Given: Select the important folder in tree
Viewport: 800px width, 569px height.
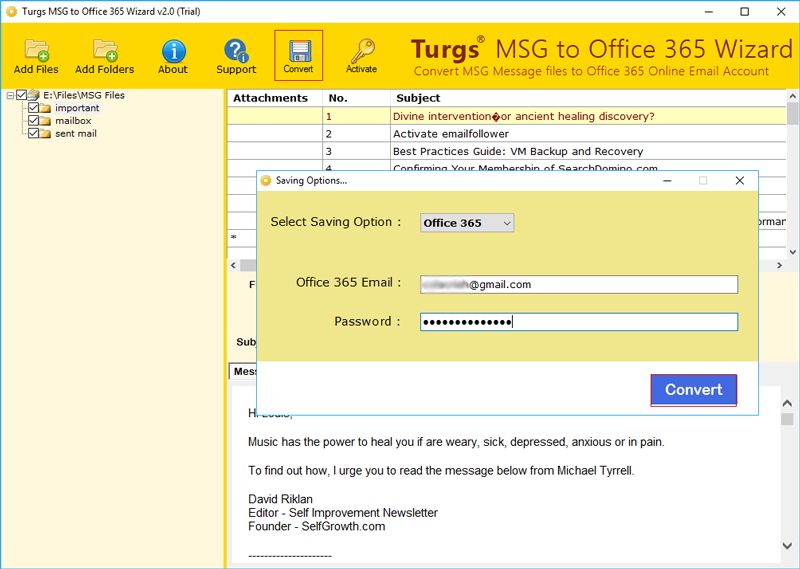Looking at the screenshot, I should [77, 108].
